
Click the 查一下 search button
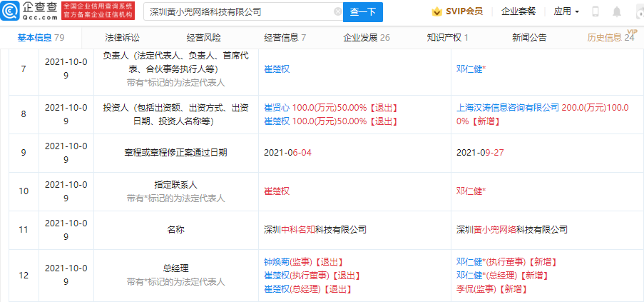[x=363, y=12]
